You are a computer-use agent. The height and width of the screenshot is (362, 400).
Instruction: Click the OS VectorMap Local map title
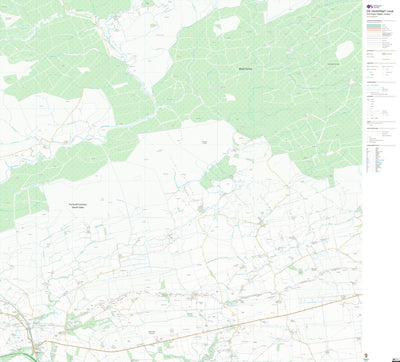pos(380,11)
